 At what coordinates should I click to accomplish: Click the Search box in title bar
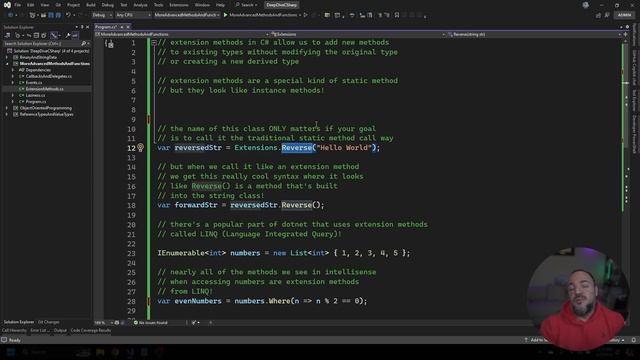(246, 5)
